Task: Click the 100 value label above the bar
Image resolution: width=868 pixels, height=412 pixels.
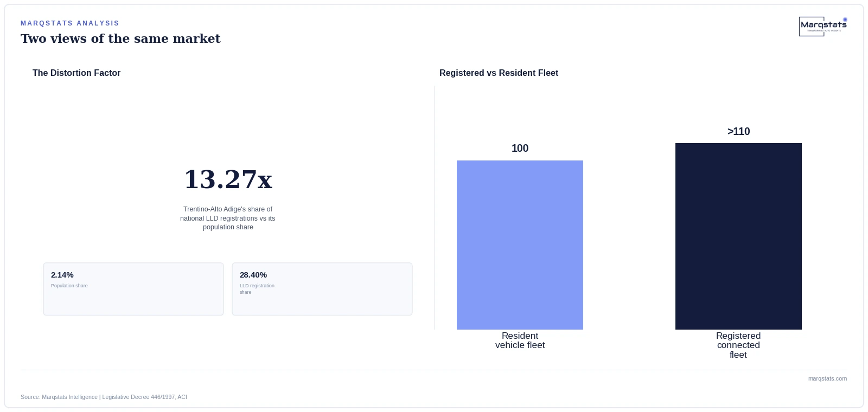Action: 520,148
